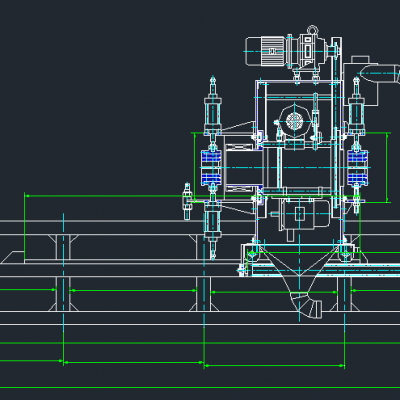
Task: Select the left blue bearing block
Action: (x=211, y=167)
